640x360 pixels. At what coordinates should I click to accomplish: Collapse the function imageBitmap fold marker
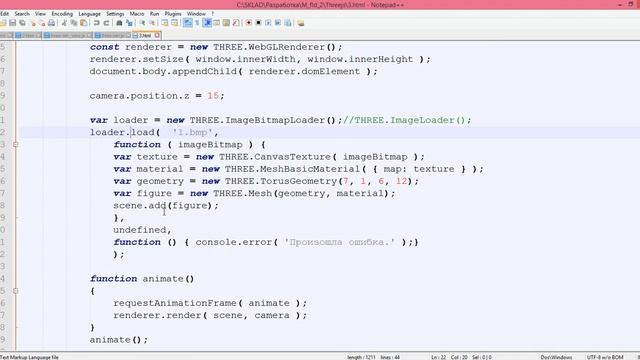[16, 144]
